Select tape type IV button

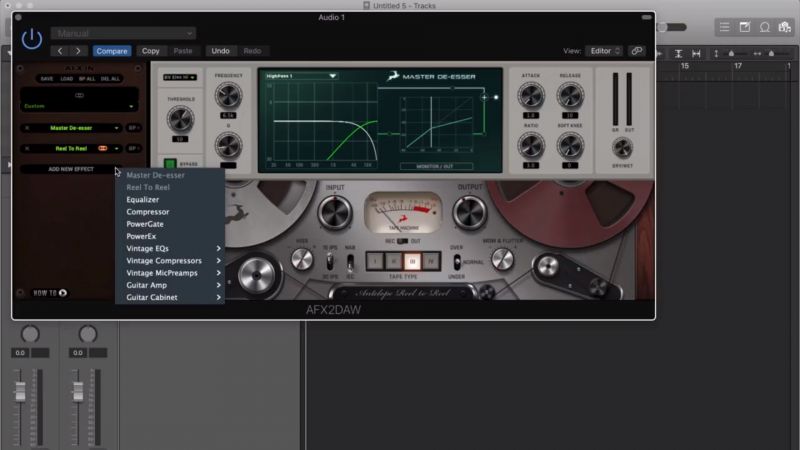click(431, 261)
